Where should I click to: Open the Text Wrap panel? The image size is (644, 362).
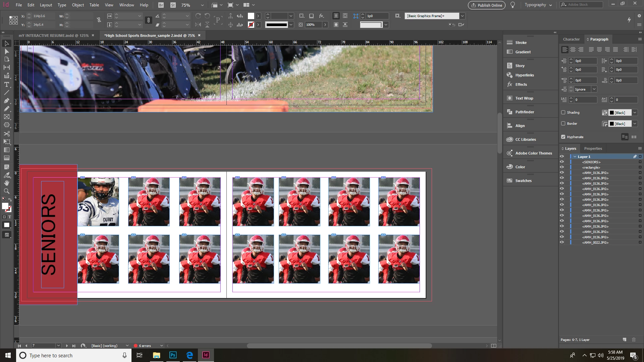(524, 98)
